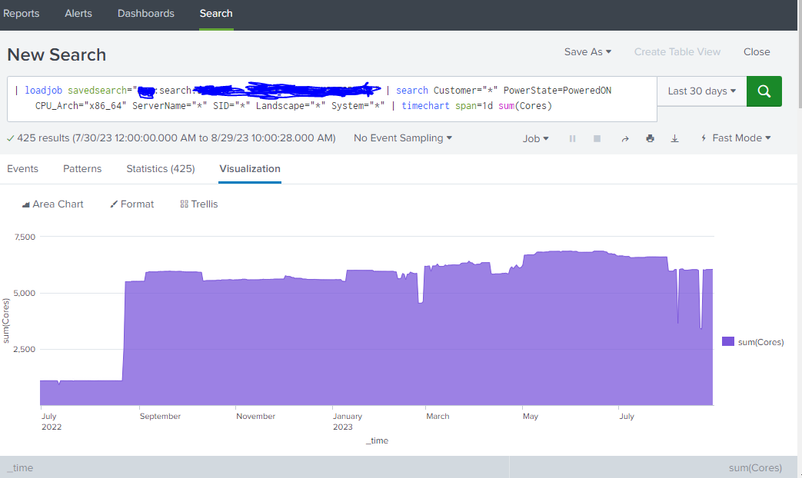Switch to the Statistics (425) tab
This screenshot has width=802, height=478.
coord(160,169)
